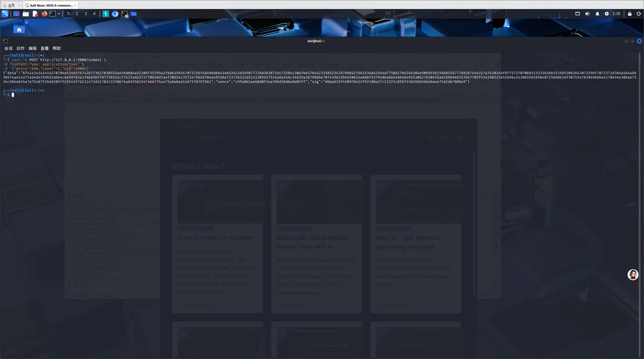The image size is (644, 359).
Task: Expand the terminal launcher dropdown arrow
Action: (59, 14)
